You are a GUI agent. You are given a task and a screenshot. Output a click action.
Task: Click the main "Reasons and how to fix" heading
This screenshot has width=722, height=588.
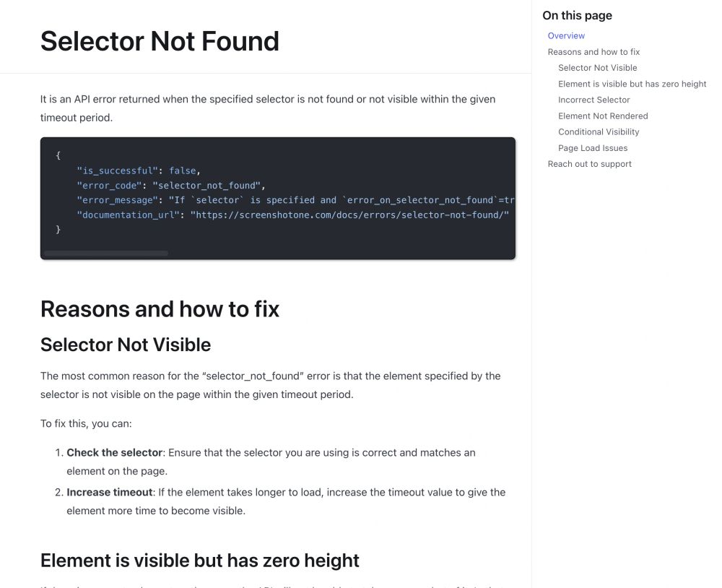click(160, 309)
